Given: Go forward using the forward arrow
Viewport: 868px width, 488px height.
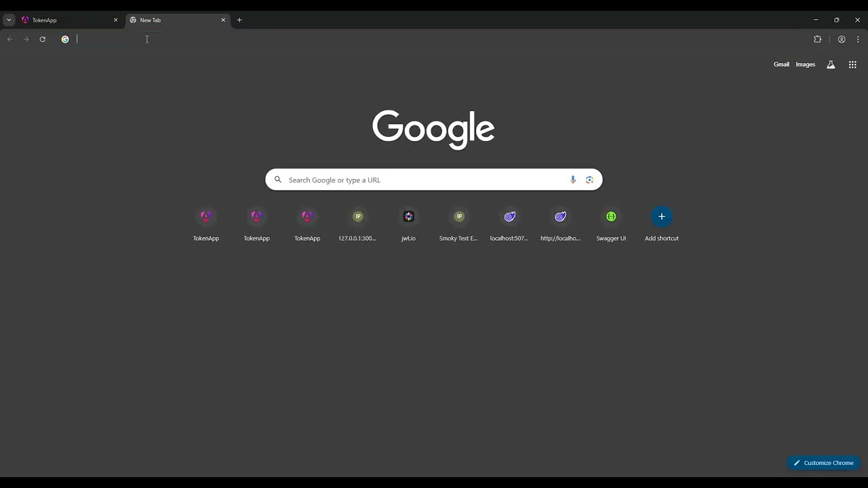Looking at the screenshot, I should point(26,39).
